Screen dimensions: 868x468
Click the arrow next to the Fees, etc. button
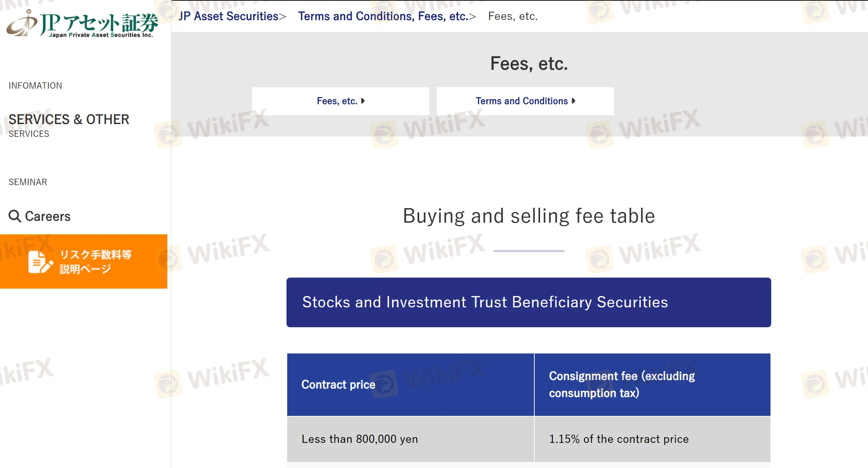[x=363, y=101]
